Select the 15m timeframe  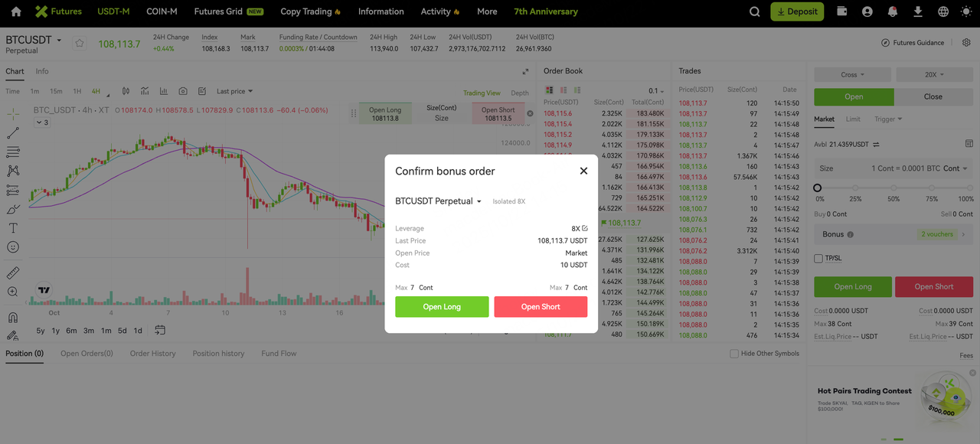[56, 91]
